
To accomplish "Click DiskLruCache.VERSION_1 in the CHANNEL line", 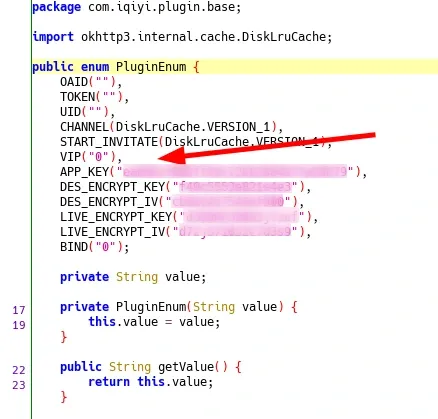I will pyautogui.click(x=193, y=127).
